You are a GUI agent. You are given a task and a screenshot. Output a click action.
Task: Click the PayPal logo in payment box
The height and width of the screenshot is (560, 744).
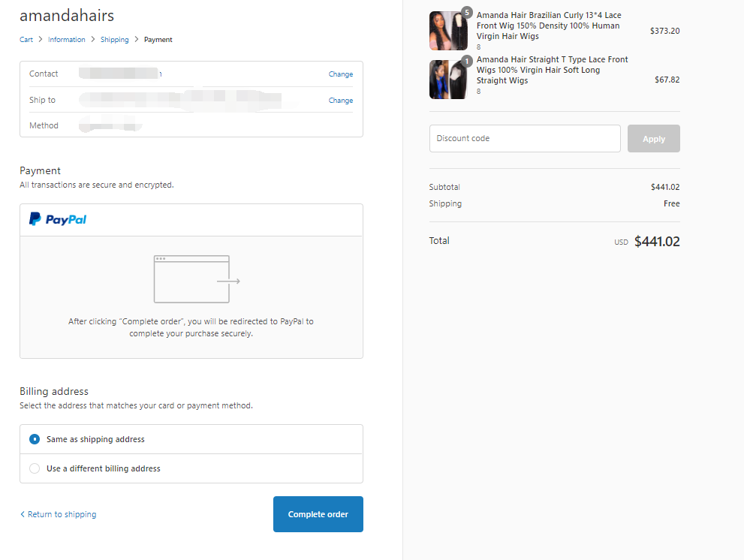coord(58,219)
